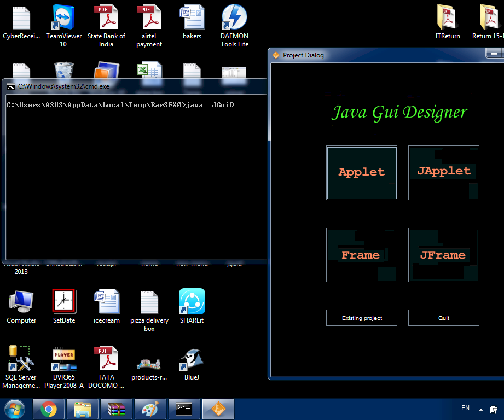
Task: Click the Existing project button
Action: [361, 318]
